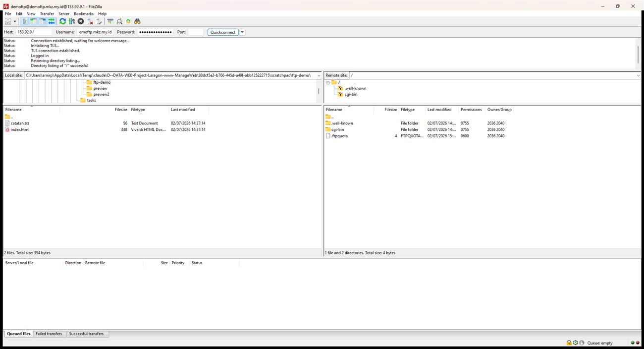Select .well-known in the remote tree
The width and height of the screenshot is (644, 349).
click(355, 88)
